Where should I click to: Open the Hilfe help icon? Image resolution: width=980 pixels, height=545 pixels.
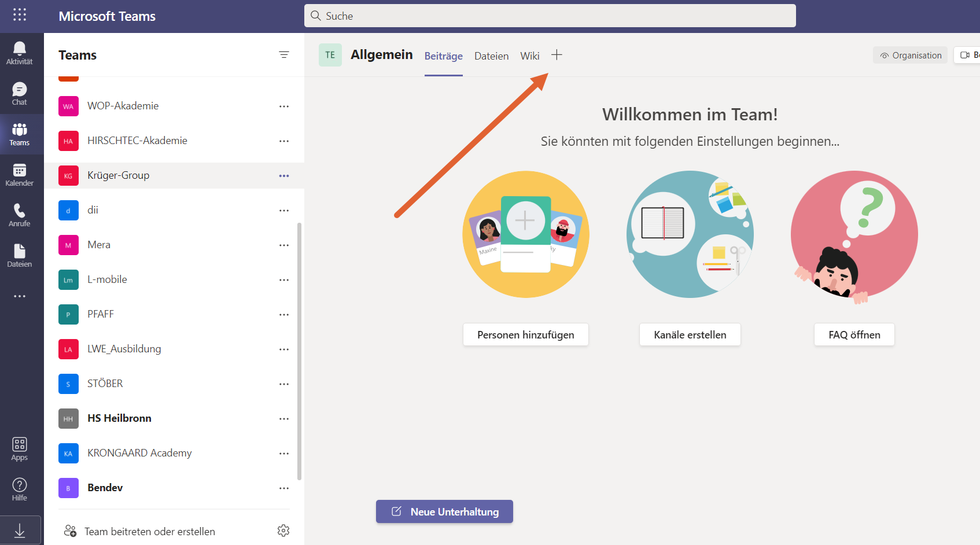20,489
